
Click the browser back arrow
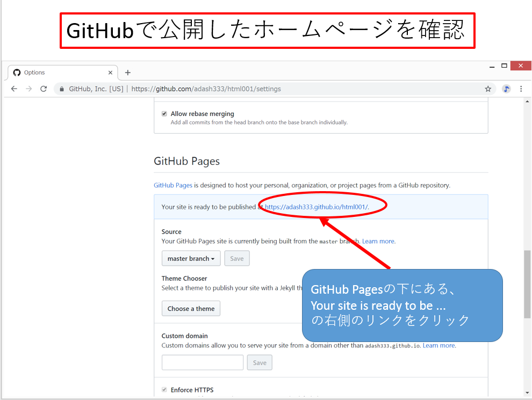[x=14, y=89]
